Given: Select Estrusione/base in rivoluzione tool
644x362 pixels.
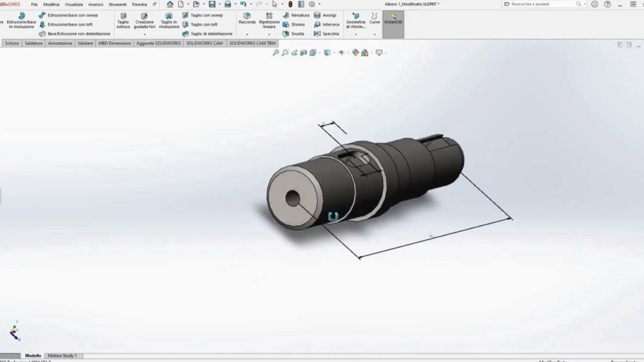Looking at the screenshot, I should (x=21, y=21).
